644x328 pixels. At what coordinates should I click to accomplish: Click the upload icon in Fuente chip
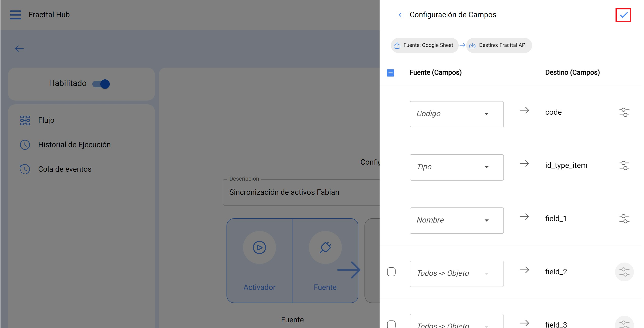pos(397,45)
